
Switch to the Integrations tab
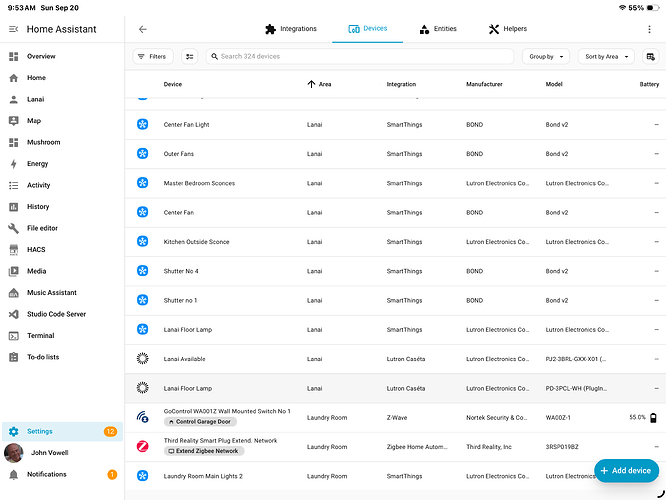291,29
